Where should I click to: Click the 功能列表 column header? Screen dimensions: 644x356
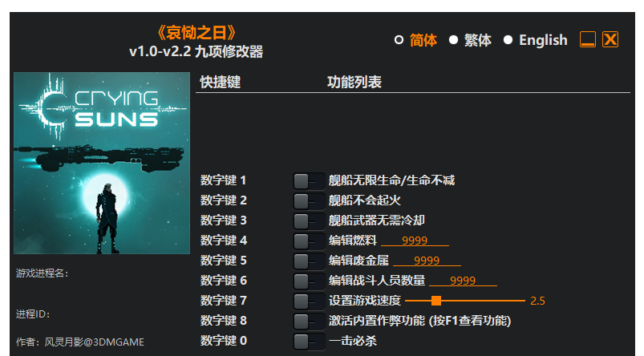354,82
